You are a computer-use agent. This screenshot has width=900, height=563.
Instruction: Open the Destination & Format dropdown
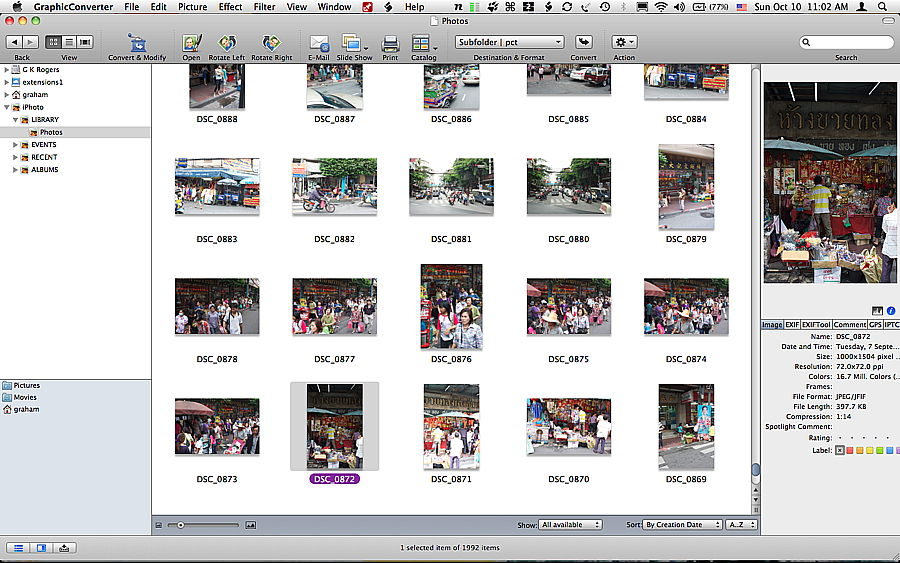click(510, 42)
